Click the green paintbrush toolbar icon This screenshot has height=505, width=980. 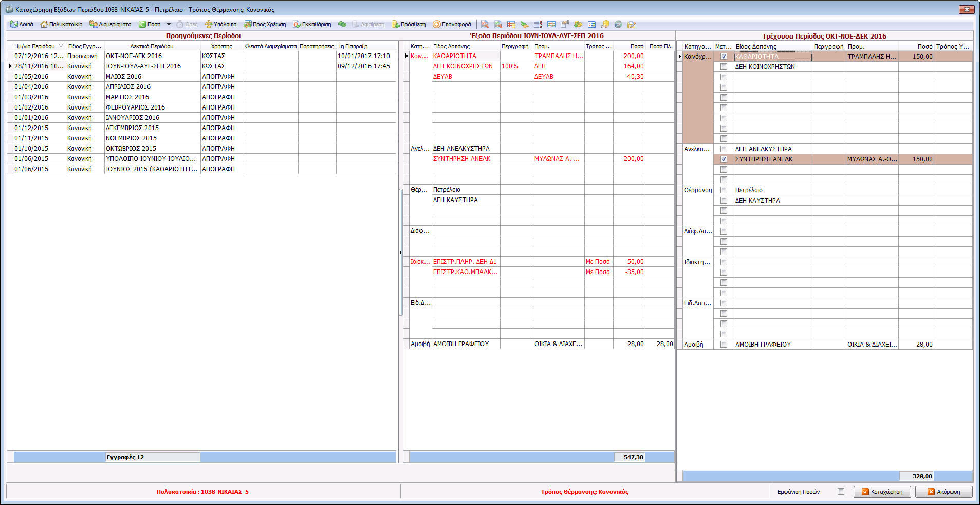click(525, 24)
